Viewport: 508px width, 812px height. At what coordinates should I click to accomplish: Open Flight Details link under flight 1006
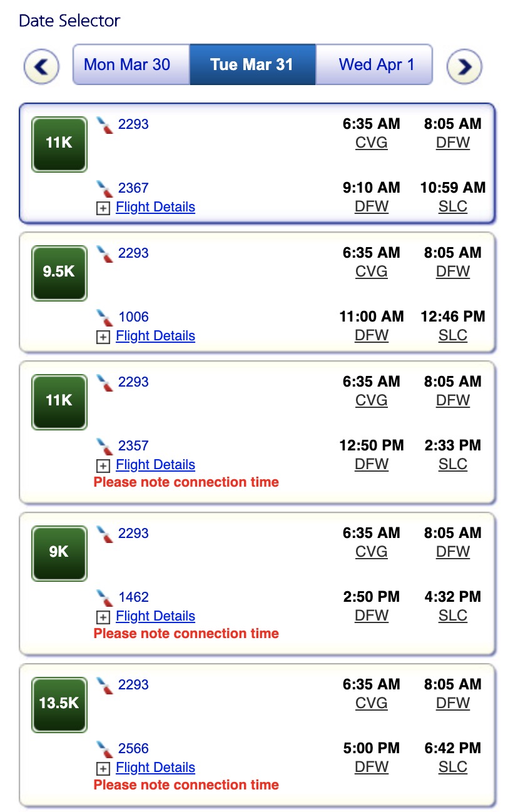click(x=156, y=336)
